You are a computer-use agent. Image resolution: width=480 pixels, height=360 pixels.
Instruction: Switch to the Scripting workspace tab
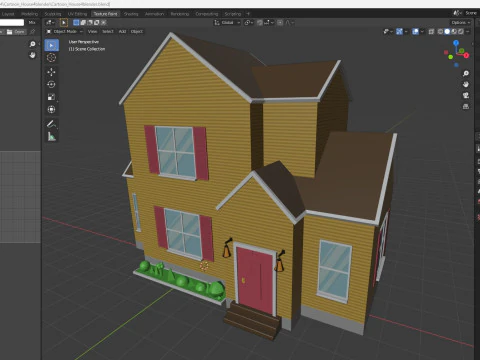233,14
